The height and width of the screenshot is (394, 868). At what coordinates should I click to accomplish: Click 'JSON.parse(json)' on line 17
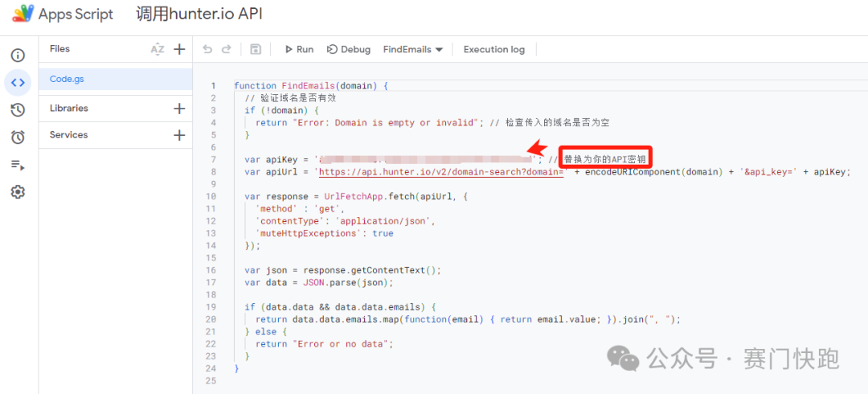coord(346,282)
